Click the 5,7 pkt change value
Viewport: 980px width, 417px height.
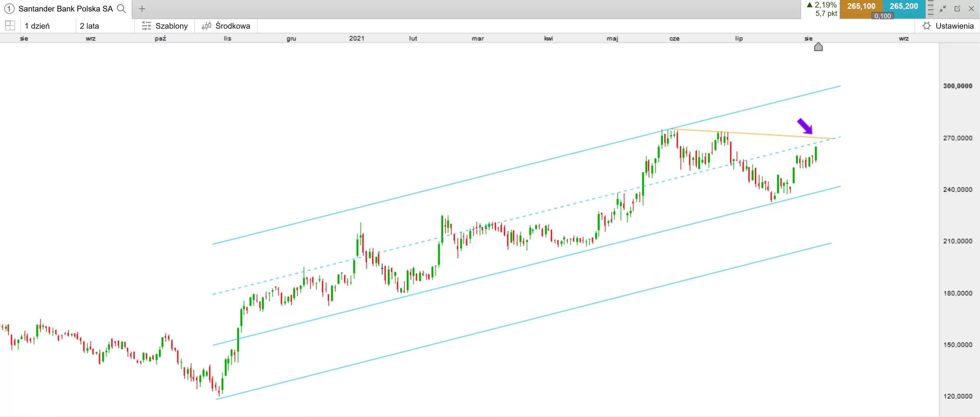(x=826, y=14)
